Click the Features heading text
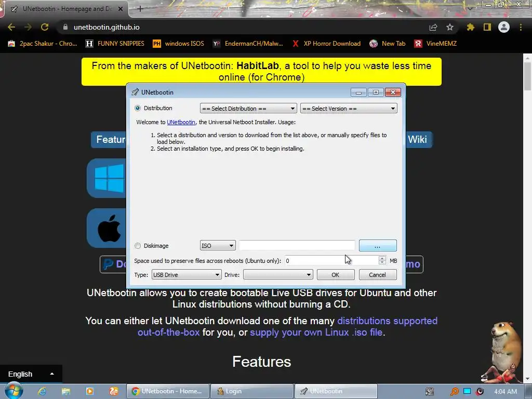Screen dimensions: 532x399 point(262,362)
